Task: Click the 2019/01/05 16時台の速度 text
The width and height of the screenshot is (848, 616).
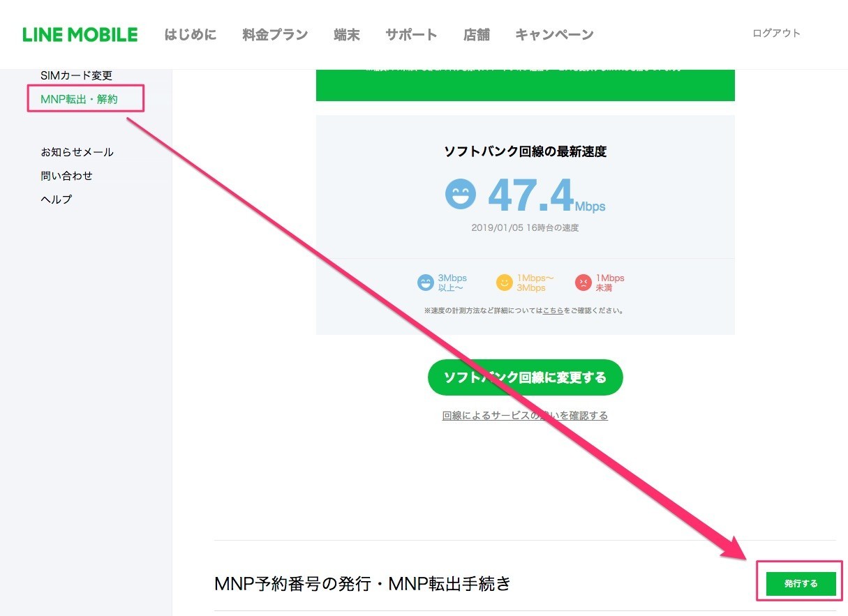Action: pos(525,227)
